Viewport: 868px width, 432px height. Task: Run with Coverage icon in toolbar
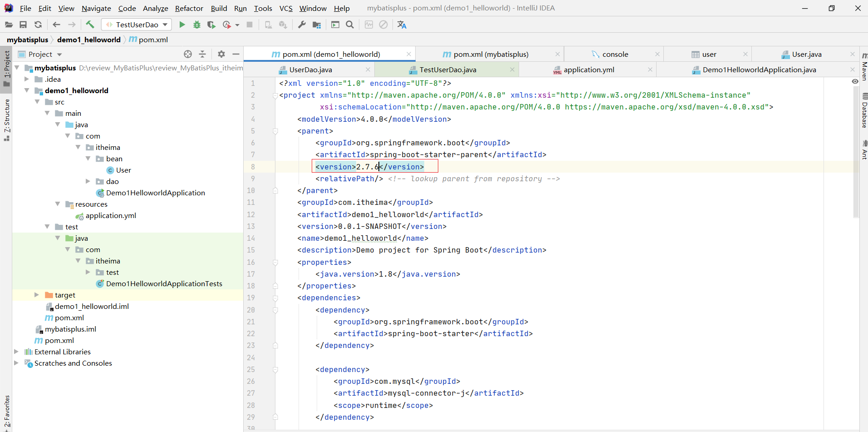(x=211, y=25)
